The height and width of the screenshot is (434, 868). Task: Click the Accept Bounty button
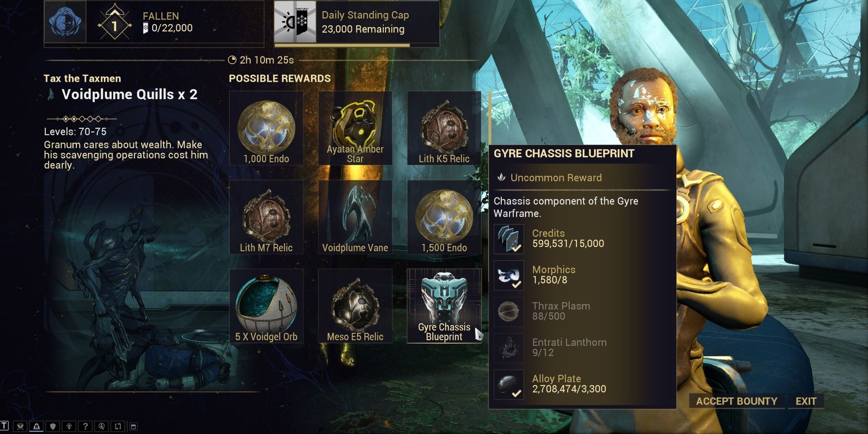(x=736, y=401)
